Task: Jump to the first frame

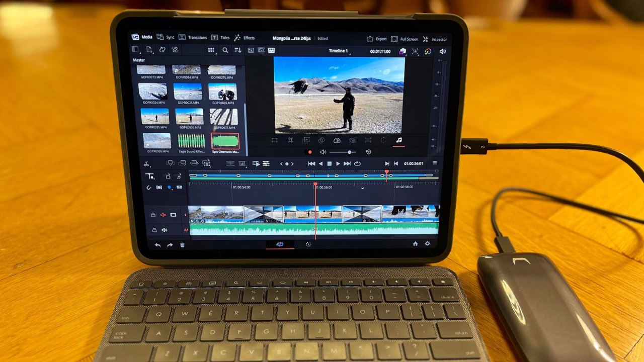Action: click(x=311, y=163)
